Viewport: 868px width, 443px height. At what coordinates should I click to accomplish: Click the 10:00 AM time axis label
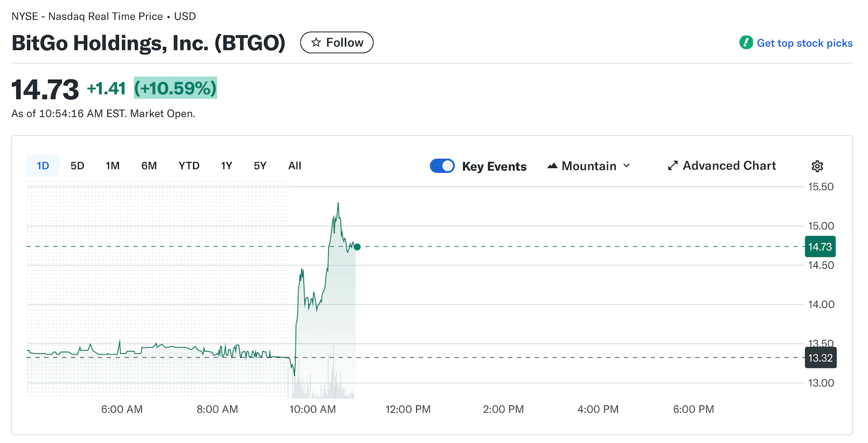313,409
